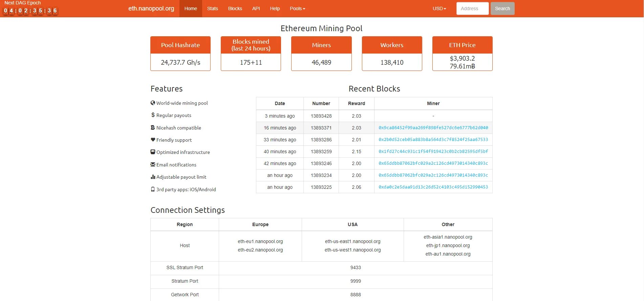
Task: Click the Next DAG Epoch countdown timer
Action: point(30,11)
